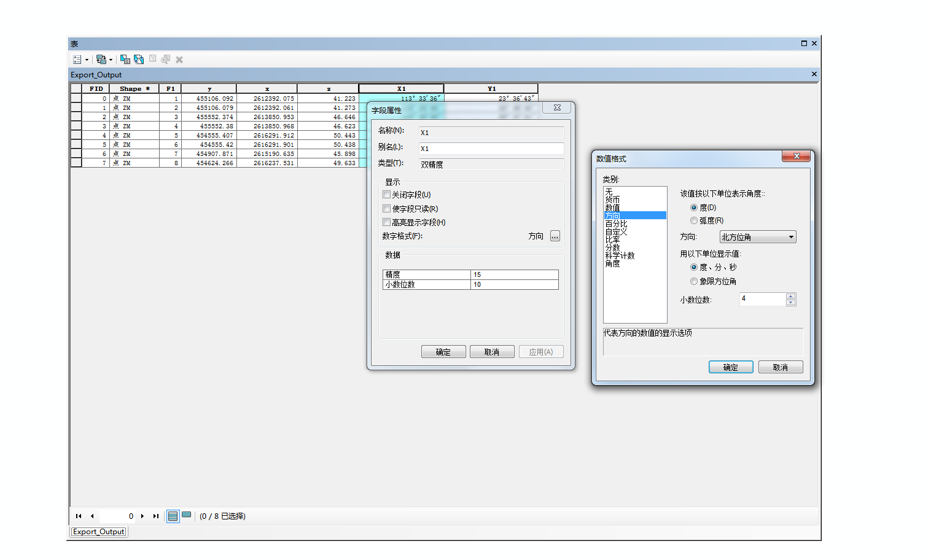
Task: Click the 精度 value 15
Action: point(515,274)
